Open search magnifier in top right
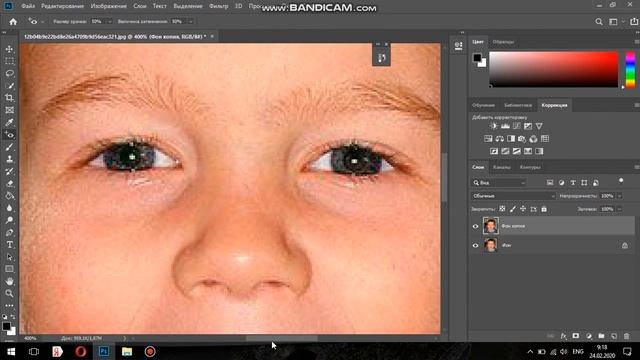The width and height of the screenshot is (640, 360). click(x=599, y=22)
